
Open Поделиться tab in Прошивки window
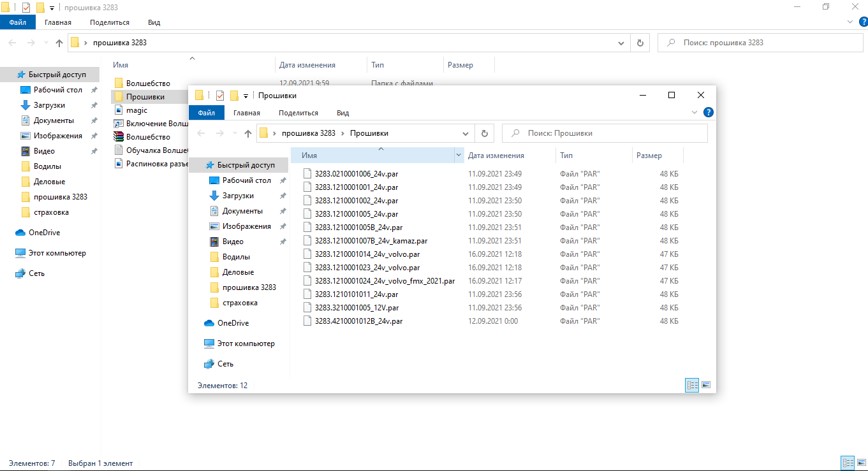click(298, 113)
